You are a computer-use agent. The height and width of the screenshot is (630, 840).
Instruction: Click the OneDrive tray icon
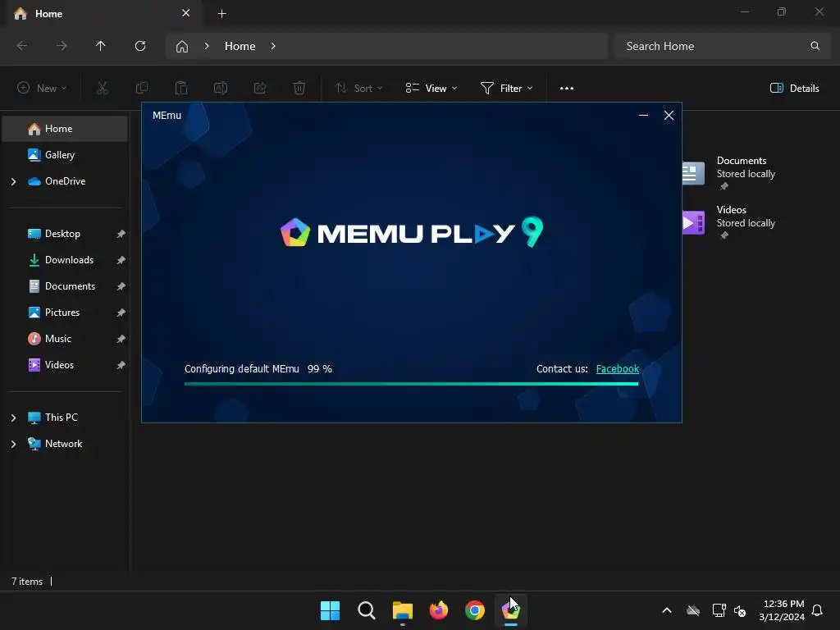coord(693,610)
